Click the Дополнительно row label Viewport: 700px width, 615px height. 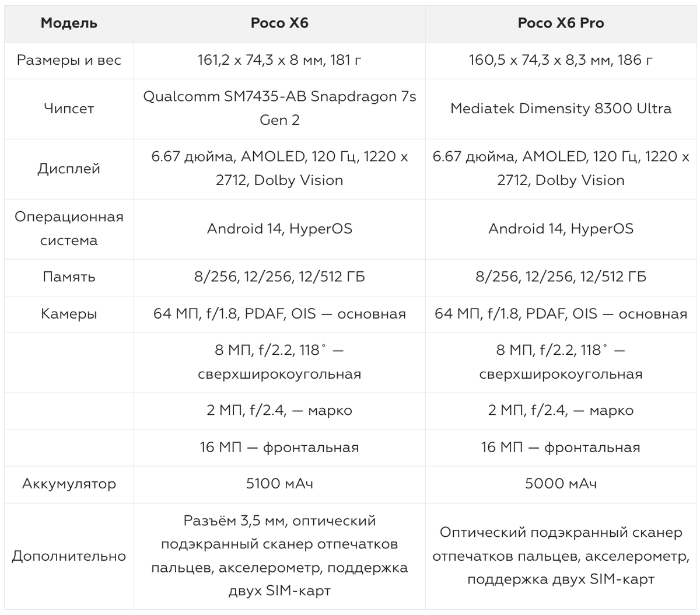[x=69, y=556]
